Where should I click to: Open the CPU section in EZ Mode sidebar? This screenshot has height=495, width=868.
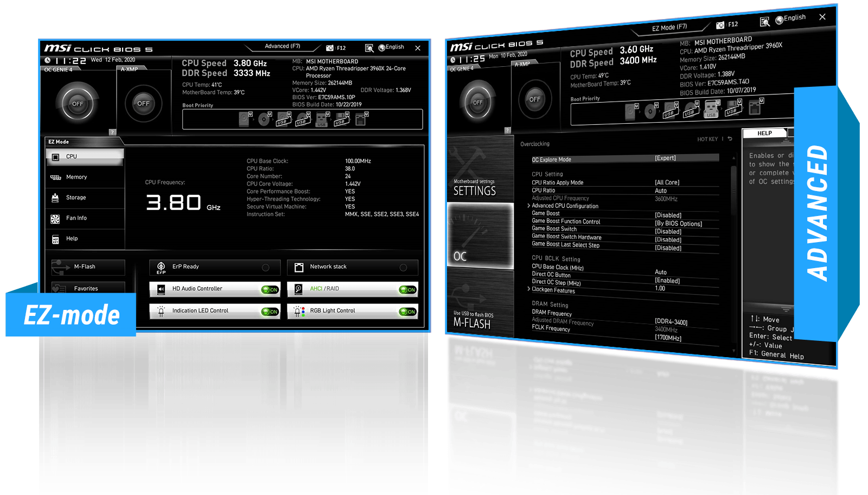(x=85, y=157)
